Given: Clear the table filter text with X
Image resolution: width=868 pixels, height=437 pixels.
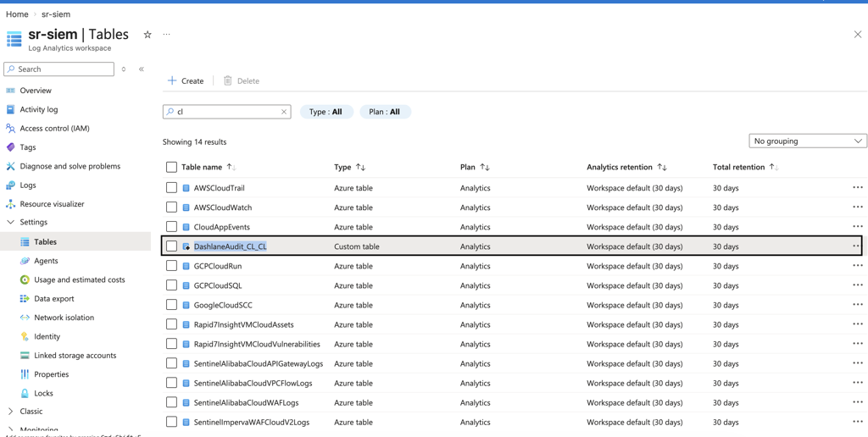Looking at the screenshot, I should [x=284, y=112].
